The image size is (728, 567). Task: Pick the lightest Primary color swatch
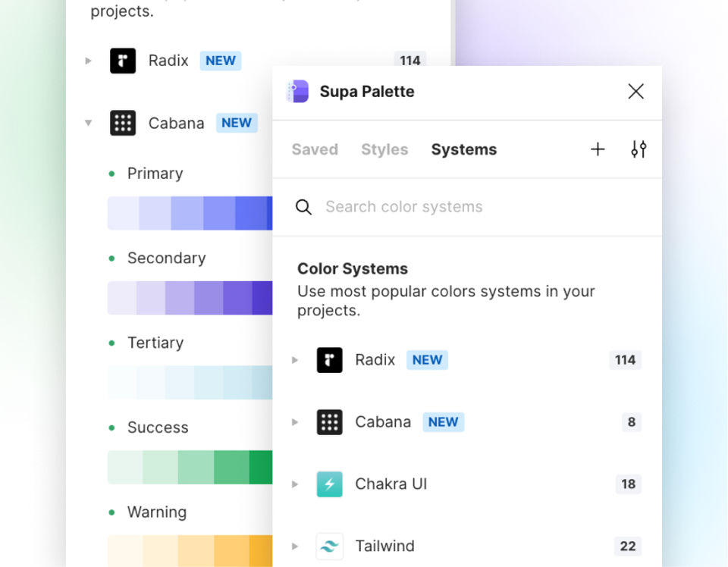(123, 214)
